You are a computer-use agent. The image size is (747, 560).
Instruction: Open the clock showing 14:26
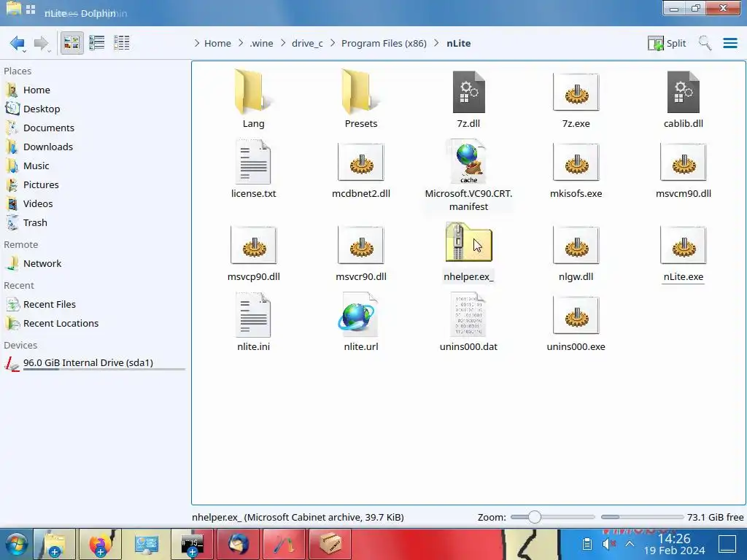click(x=674, y=544)
